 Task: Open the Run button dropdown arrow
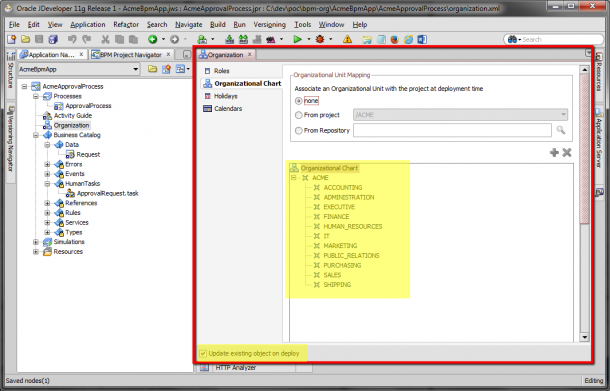[309, 39]
